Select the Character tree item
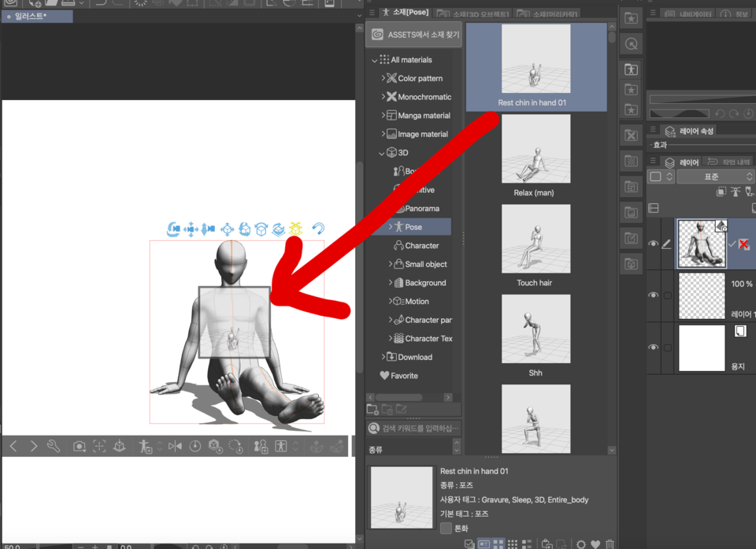The width and height of the screenshot is (756, 549). [417, 246]
